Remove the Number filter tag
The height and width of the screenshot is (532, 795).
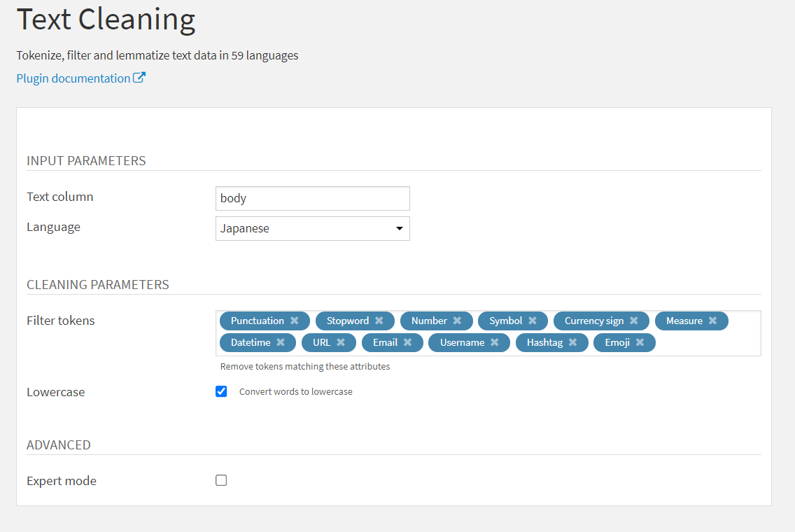(457, 321)
